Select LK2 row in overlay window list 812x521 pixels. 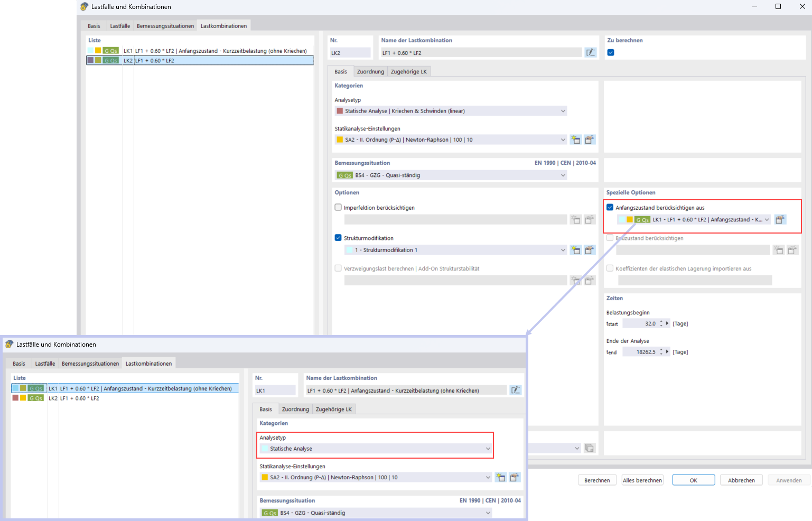[x=125, y=398]
